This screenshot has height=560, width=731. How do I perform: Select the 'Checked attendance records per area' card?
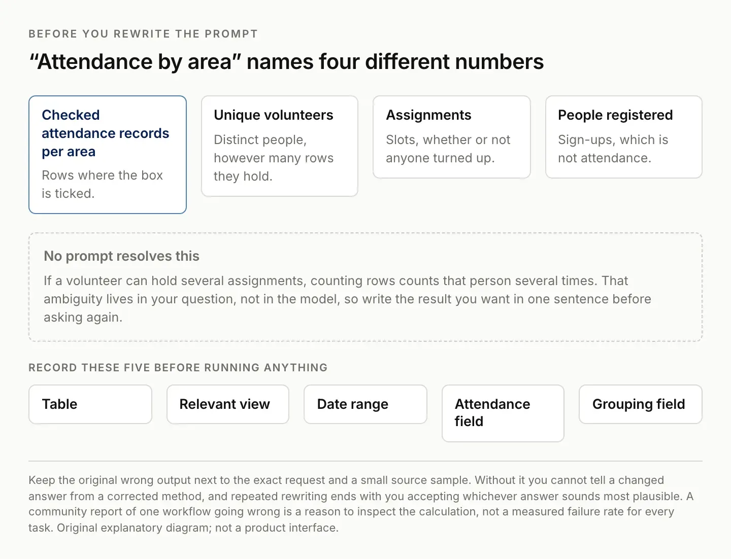pyautogui.click(x=108, y=155)
